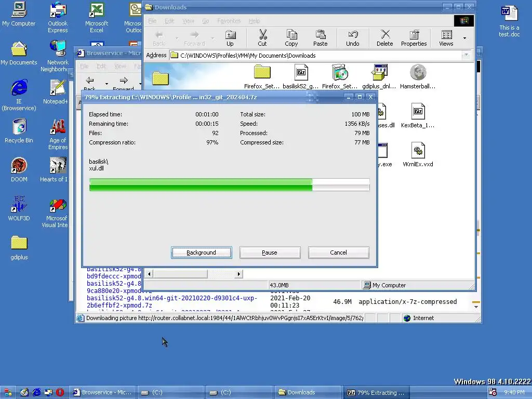Image resolution: width=532 pixels, height=399 pixels.
Task: Open Favorites menu in Downloads window
Action: click(x=229, y=21)
